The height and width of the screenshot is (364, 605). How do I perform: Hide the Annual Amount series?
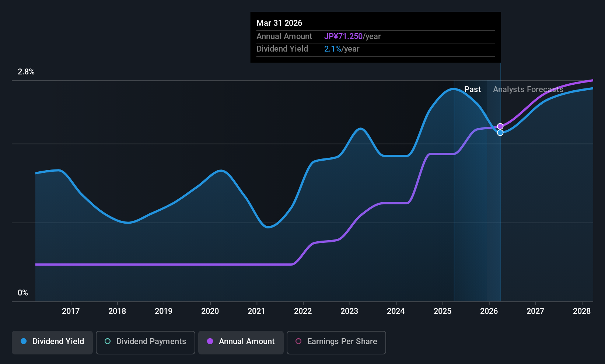[241, 342]
